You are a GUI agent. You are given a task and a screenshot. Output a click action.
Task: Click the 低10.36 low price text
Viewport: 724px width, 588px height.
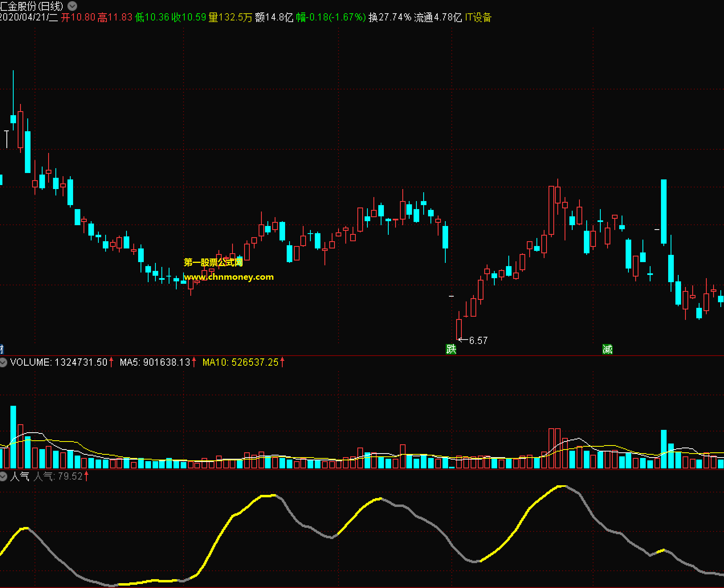coord(152,17)
